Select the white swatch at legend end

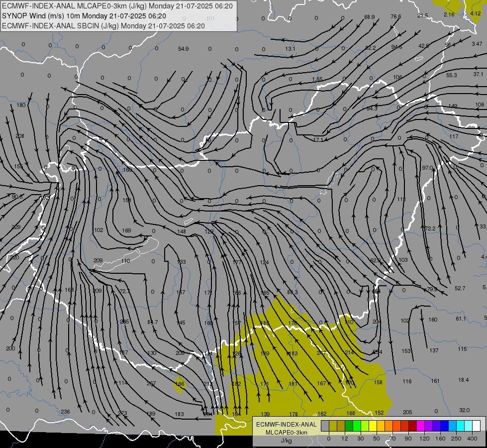(x=477, y=426)
